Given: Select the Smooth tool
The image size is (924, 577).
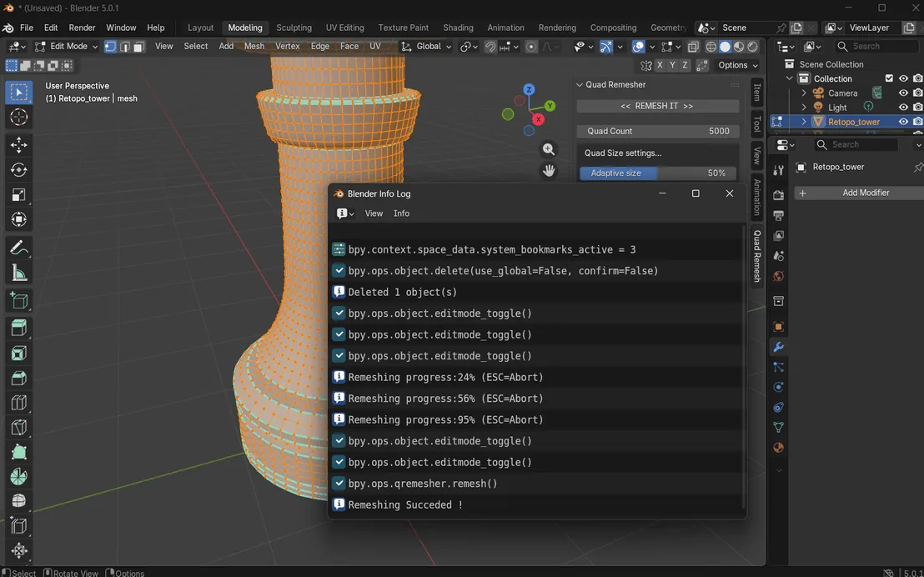Looking at the screenshot, I should pyautogui.click(x=19, y=501).
